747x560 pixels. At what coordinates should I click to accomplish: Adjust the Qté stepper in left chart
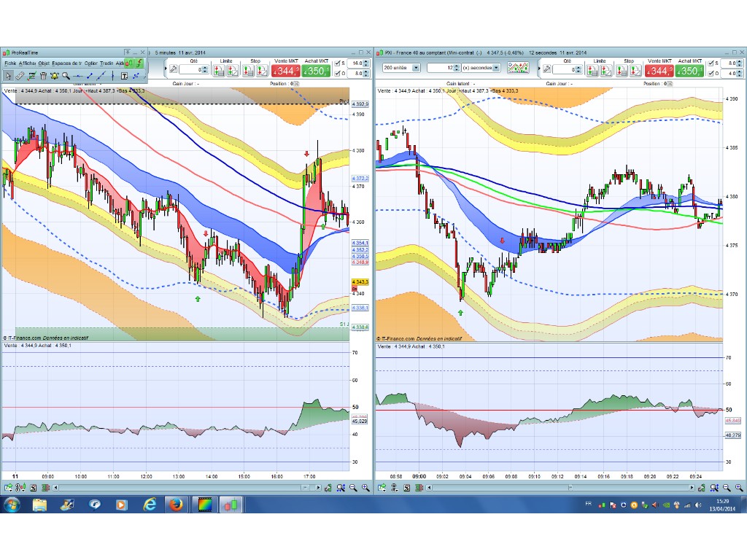pyautogui.click(x=205, y=69)
